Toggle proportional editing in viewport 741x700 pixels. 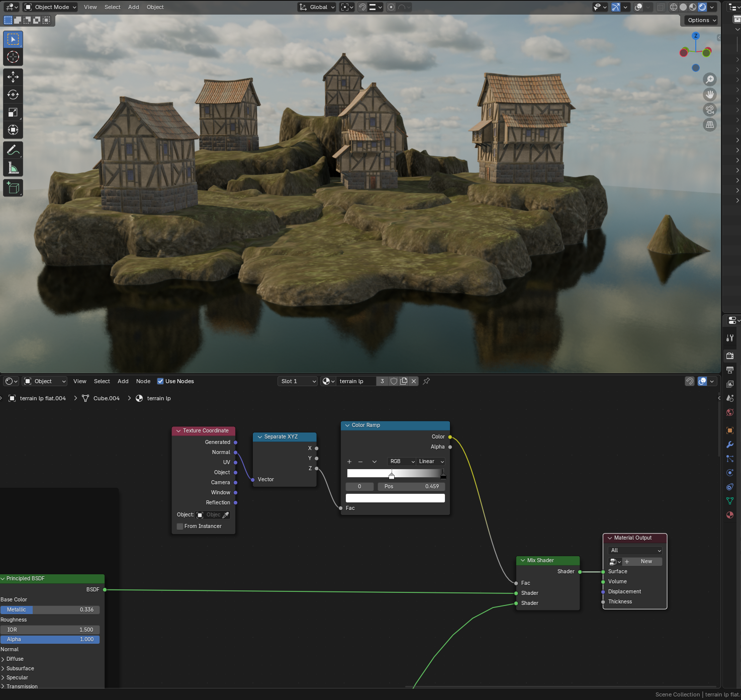pyautogui.click(x=391, y=7)
